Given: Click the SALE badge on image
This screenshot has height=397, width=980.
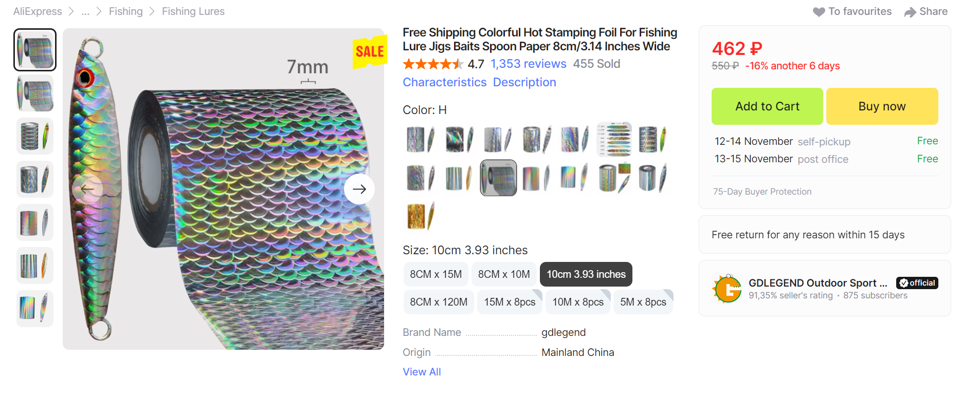Looking at the screenshot, I should [x=369, y=51].
